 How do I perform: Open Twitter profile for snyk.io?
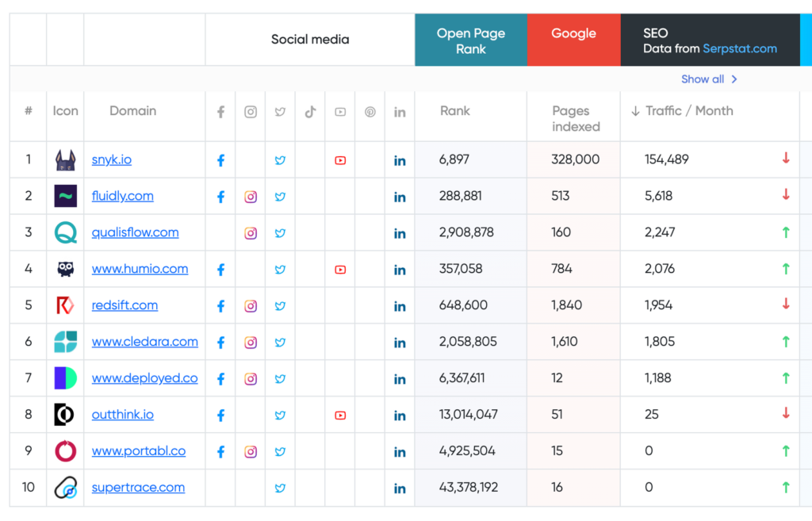pyautogui.click(x=280, y=160)
